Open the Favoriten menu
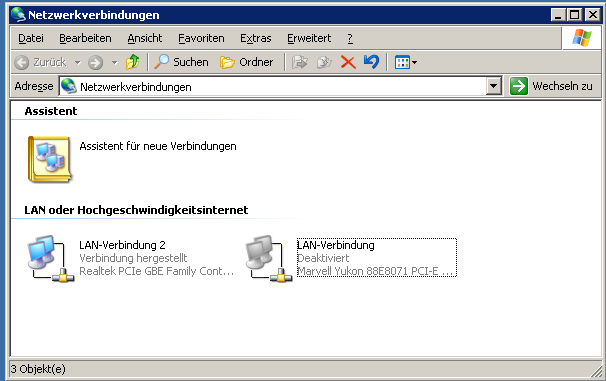606x381 pixels. (x=201, y=38)
